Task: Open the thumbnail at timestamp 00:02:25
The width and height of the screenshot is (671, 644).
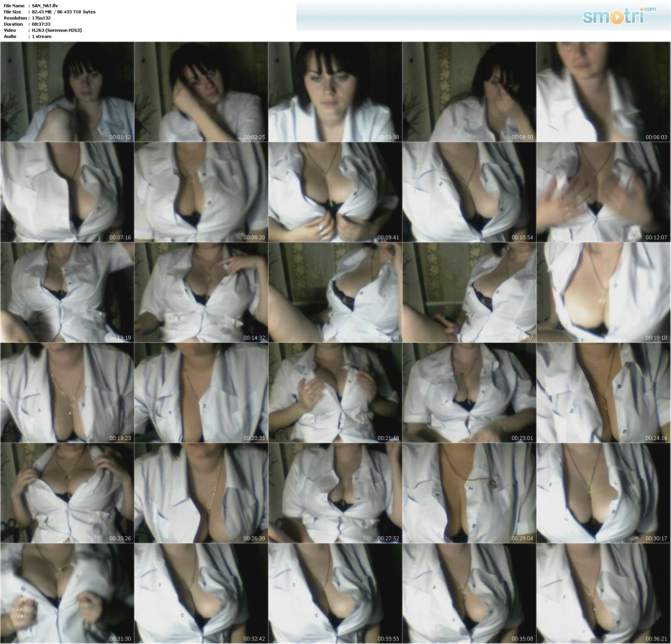Action: 201,92
